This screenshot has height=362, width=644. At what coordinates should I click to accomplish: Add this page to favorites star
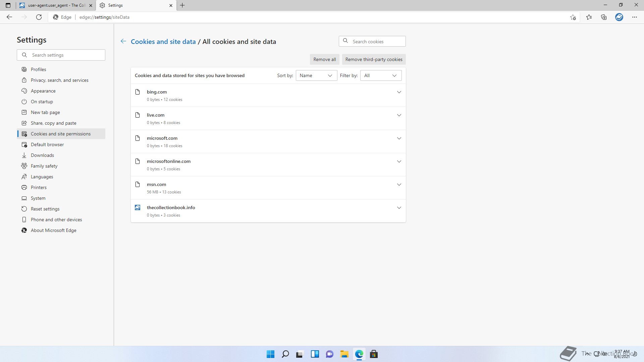(573, 17)
